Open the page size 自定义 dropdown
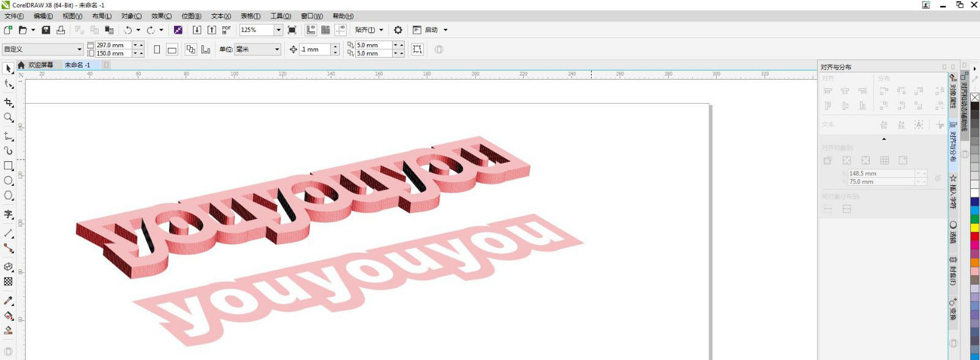 79,50
